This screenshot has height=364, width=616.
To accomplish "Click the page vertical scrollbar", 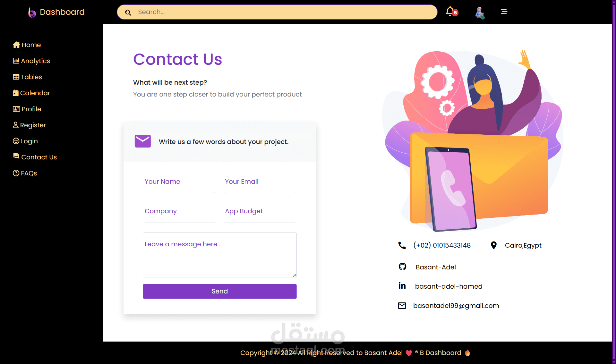I will click(614, 182).
